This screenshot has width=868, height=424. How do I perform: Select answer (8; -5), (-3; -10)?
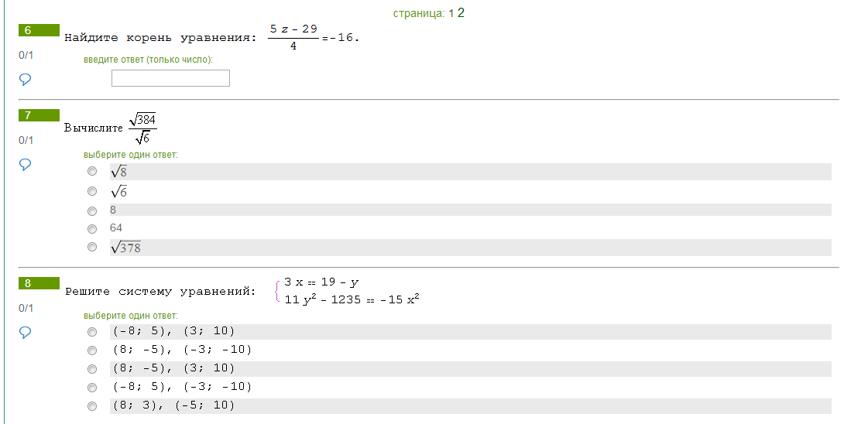pos(92,350)
